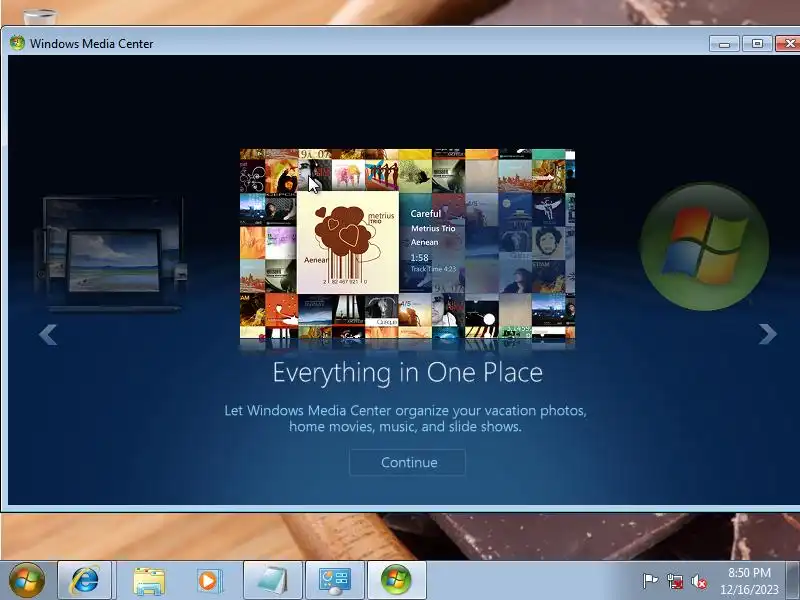Launch Internet Explorer from taskbar
The height and width of the screenshot is (600, 800).
pos(85,580)
